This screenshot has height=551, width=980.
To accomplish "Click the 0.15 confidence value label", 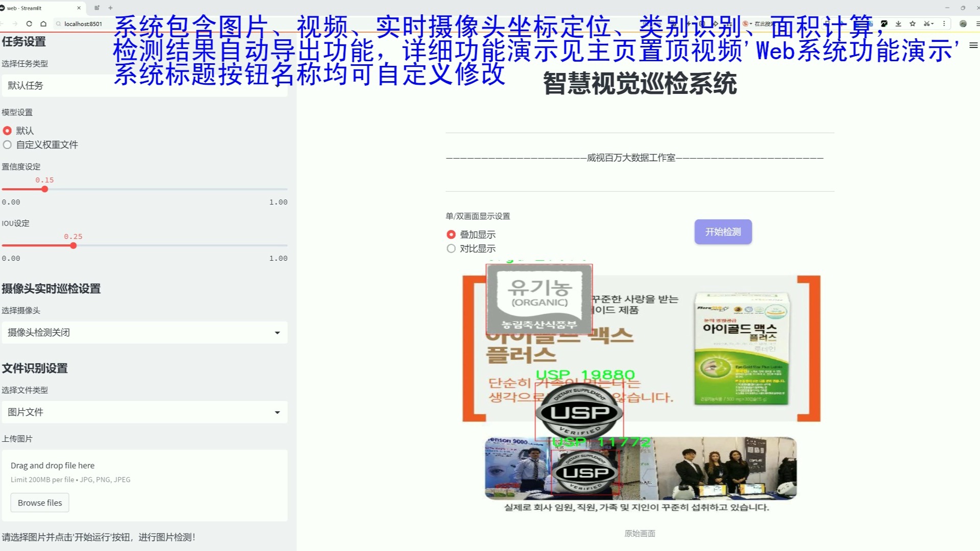I will click(x=44, y=180).
